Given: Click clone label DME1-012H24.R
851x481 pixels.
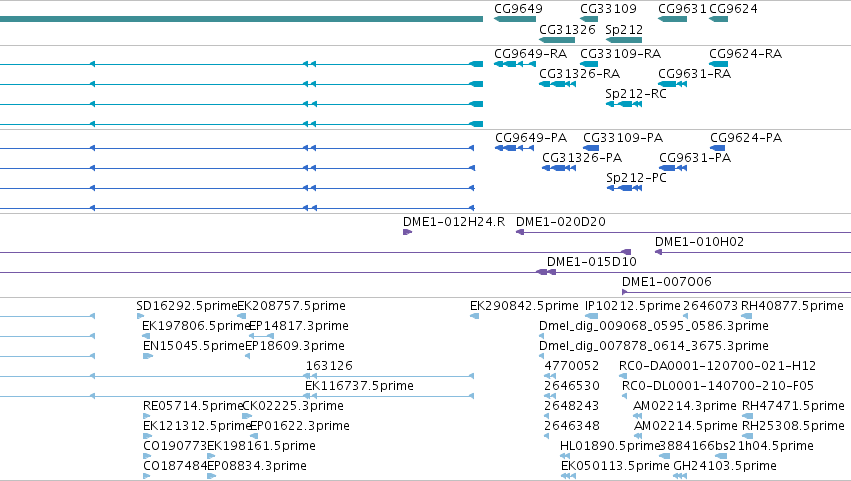Looking at the screenshot, I should coord(454,222).
